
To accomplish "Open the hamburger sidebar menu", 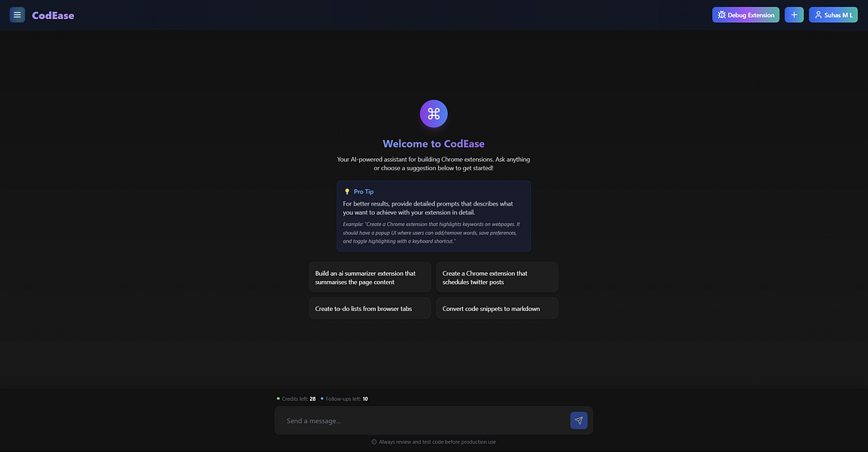I will coord(17,15).
